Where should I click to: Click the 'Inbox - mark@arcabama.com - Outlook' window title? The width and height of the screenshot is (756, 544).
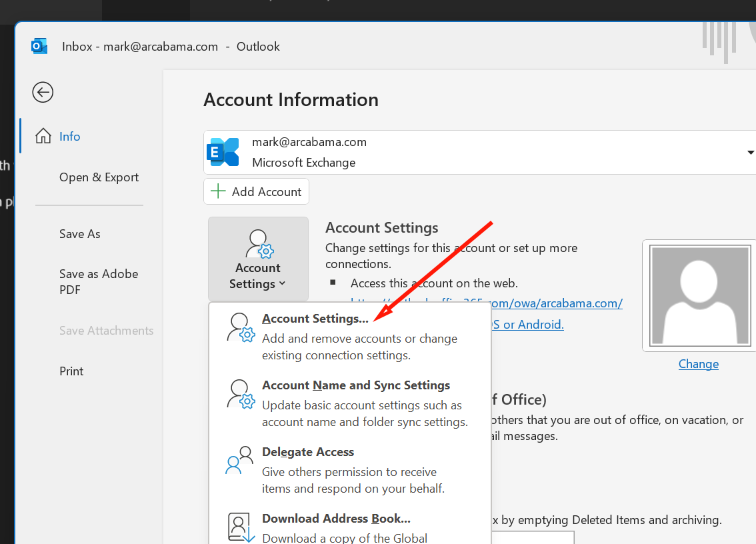point(171,46)
